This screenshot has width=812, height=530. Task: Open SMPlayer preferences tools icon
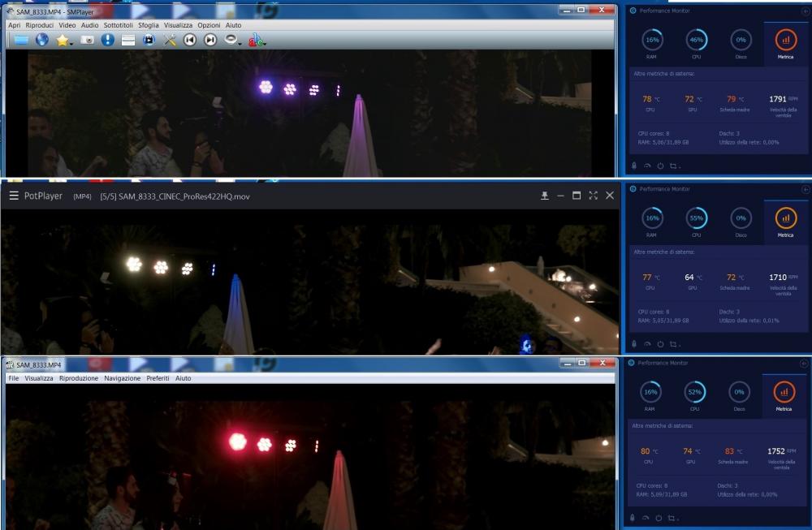pos(170,40)
